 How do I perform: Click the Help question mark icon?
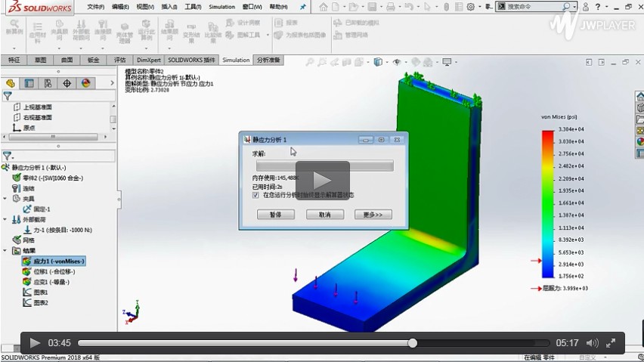598,7
